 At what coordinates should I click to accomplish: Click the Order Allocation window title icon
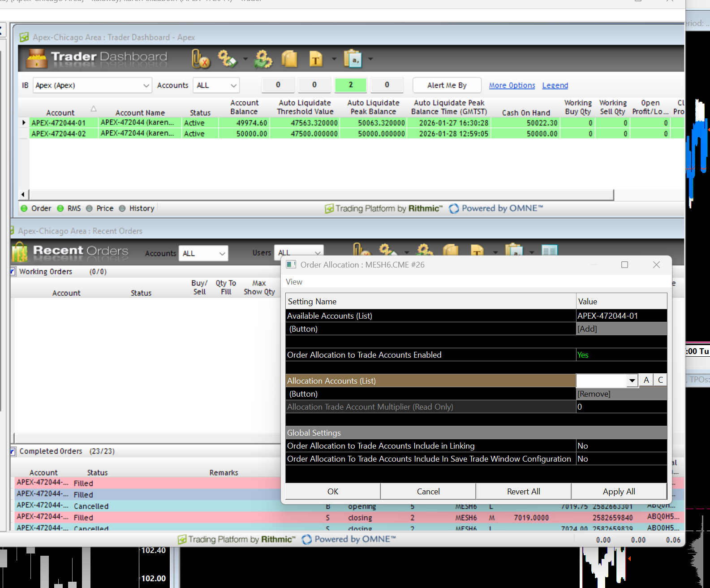pyautogui.click(x=291, y=264)
